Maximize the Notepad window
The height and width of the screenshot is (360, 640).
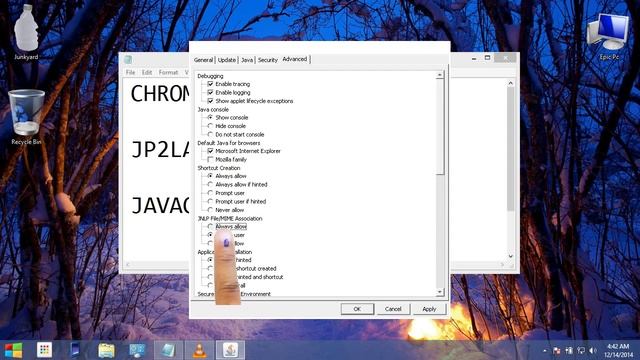click(x=487, y=58)
